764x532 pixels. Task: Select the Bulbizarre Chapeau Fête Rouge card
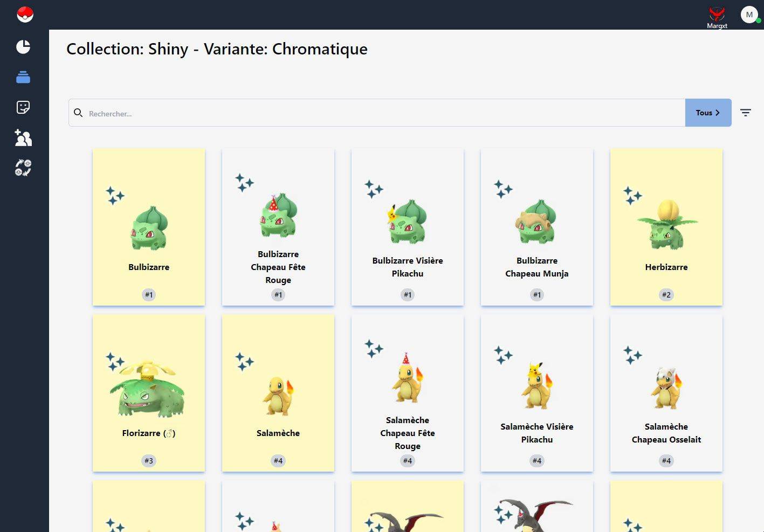tap(278, 227)
